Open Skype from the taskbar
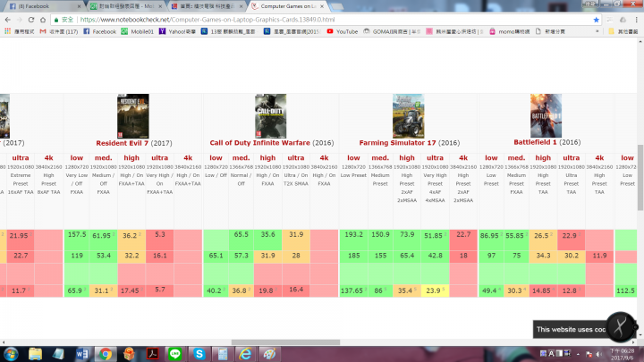 [x=199, y=354]
